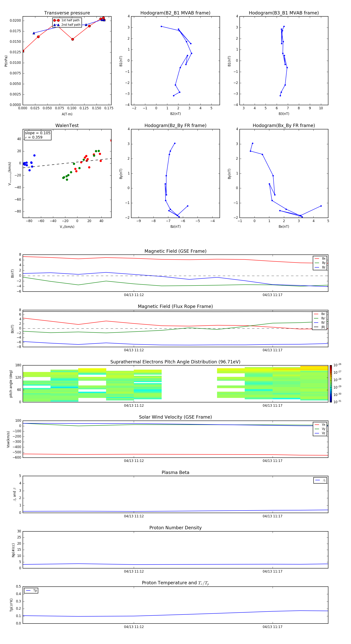This screenshot has height=644, width=351.
Task: Click the 'Transverse pressure' plot title
Action: [x=67, y=13]
